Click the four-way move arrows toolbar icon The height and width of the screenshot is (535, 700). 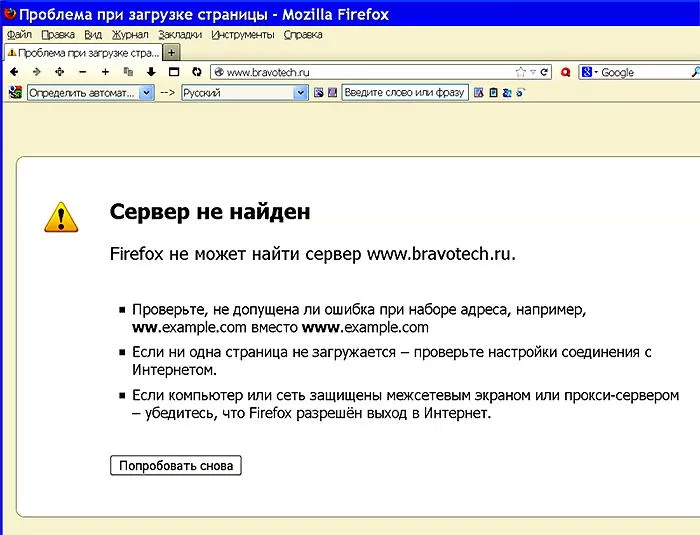(x=59, y=71)
